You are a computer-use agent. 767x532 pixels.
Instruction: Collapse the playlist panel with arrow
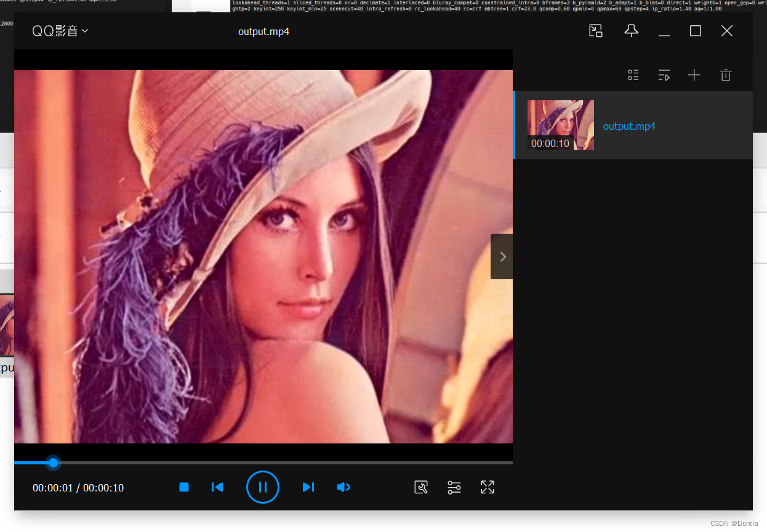pos(502,256)
